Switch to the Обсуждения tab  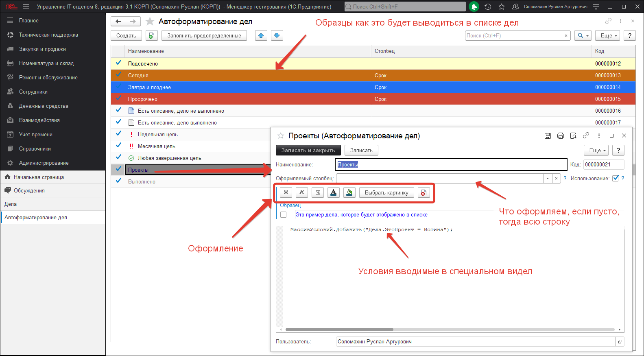coord(53,191)
